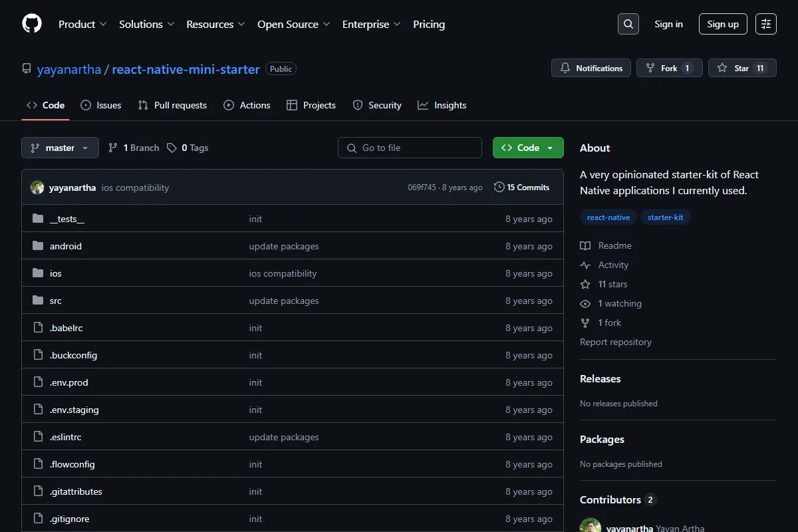Image resolution: width=798 pixels, height=532 pixels.
Task: Open the Open Source dropdown menu
Action: click(294, 24)
